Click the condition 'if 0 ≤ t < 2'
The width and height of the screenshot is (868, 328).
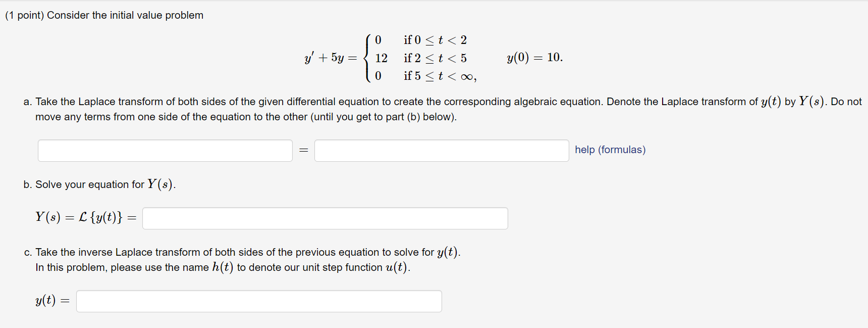tap(435, 40)
